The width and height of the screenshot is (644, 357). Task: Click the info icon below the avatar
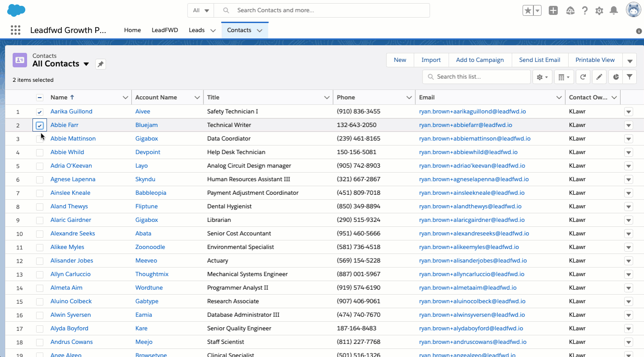click(639, 31)
